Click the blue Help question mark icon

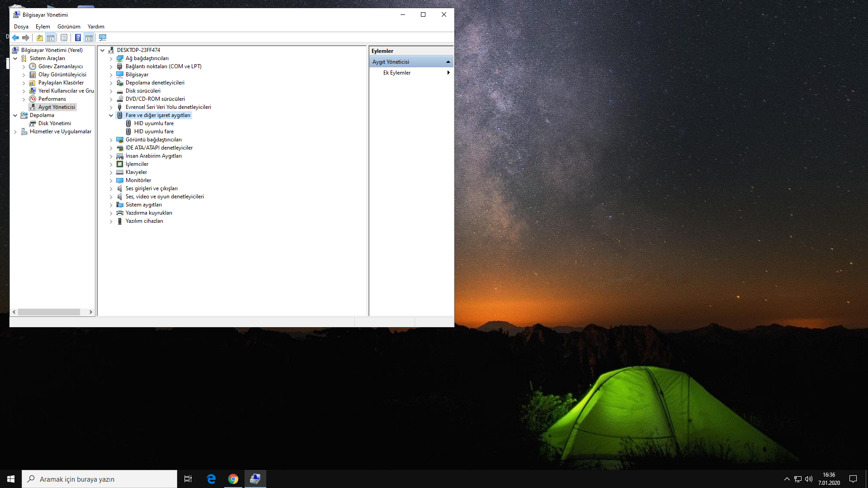(78, 38)
